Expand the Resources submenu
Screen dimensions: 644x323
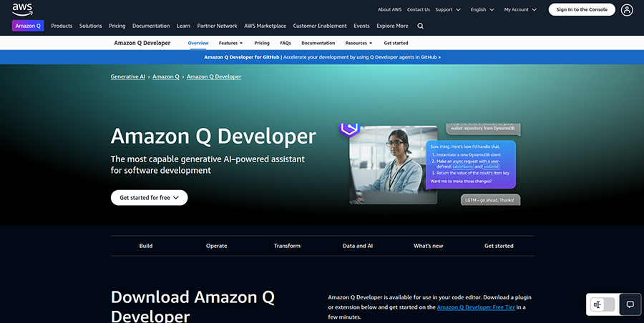[358, 43]
